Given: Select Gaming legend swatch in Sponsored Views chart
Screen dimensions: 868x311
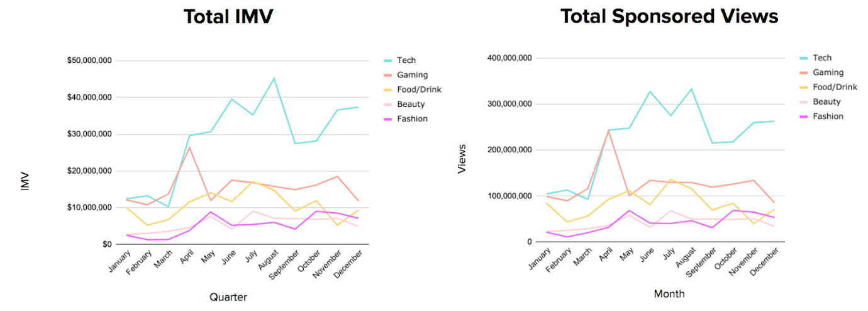Looking at the screenshot, I should [804, 72].
